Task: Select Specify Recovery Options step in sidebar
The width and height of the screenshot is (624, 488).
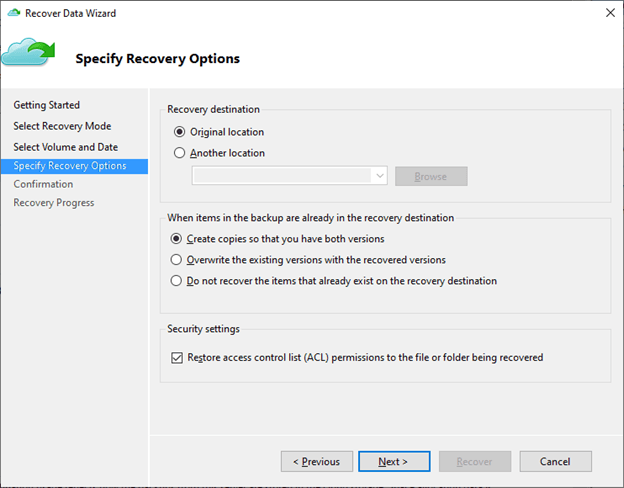Action: click(x=70, y=166)
